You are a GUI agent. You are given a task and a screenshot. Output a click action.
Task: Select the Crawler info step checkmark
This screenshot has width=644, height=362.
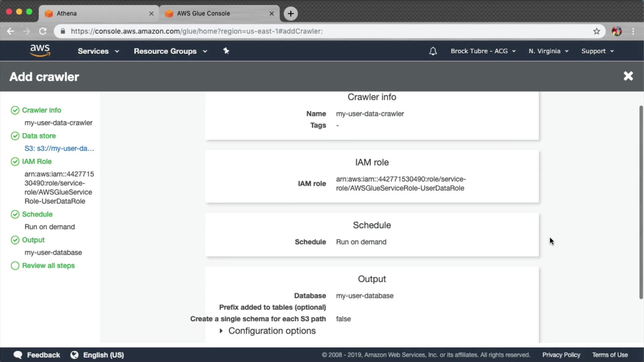15,110
